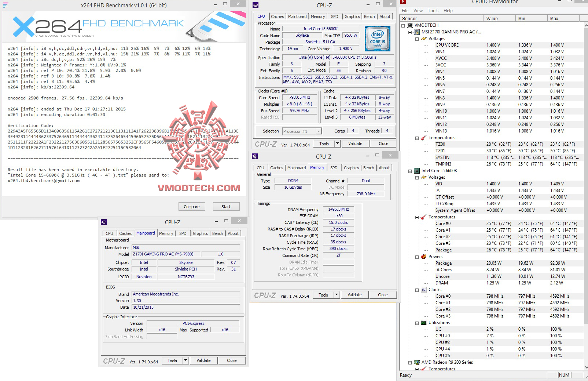Click the CPU-Z app icon in the Mainboard window title bar

pos(104,222)
